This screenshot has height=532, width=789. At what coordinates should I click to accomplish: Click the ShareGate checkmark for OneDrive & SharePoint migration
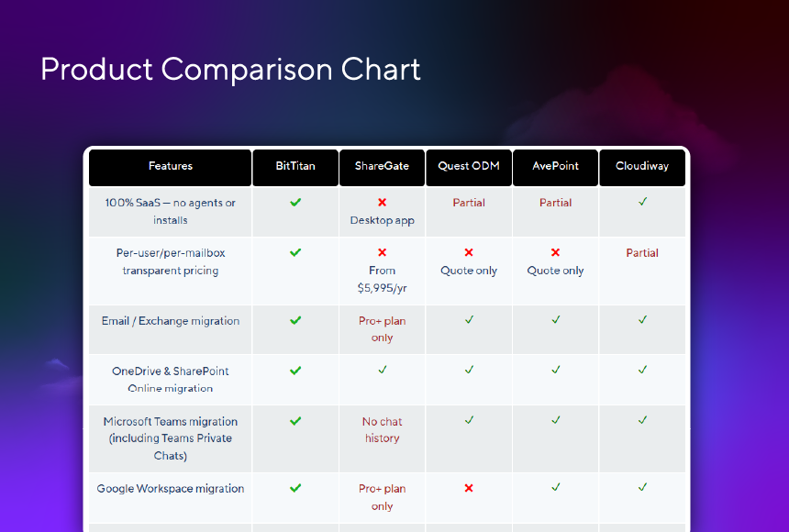tap(382, 370)
